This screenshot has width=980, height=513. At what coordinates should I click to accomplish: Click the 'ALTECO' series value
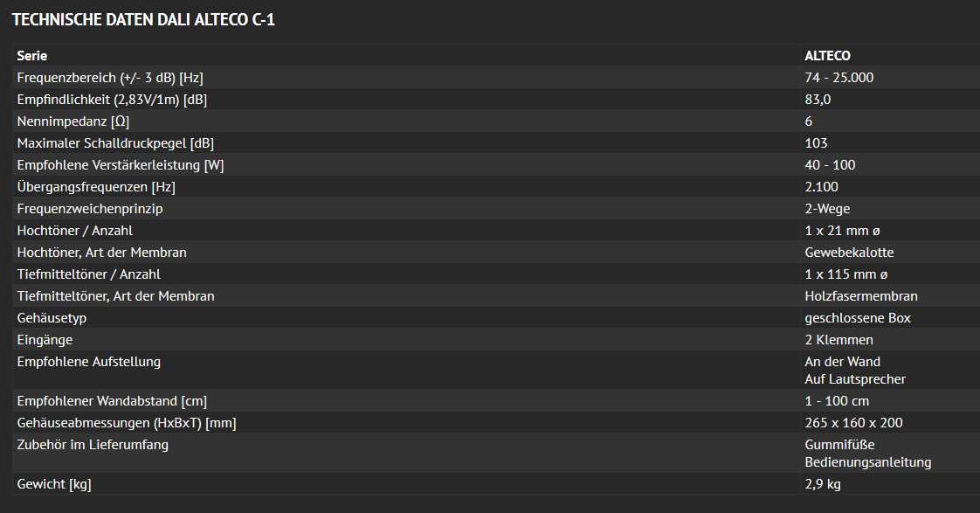[x=827, y=56]
